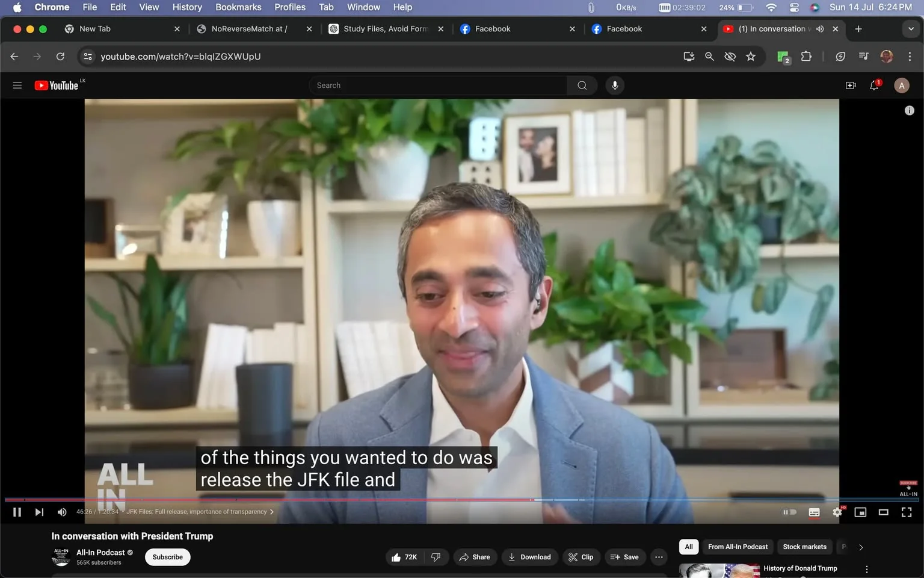Open the Bookmarks menu
Image resolution: width=924 pixels, height=578 pixels.
click(x=238, y=7)
